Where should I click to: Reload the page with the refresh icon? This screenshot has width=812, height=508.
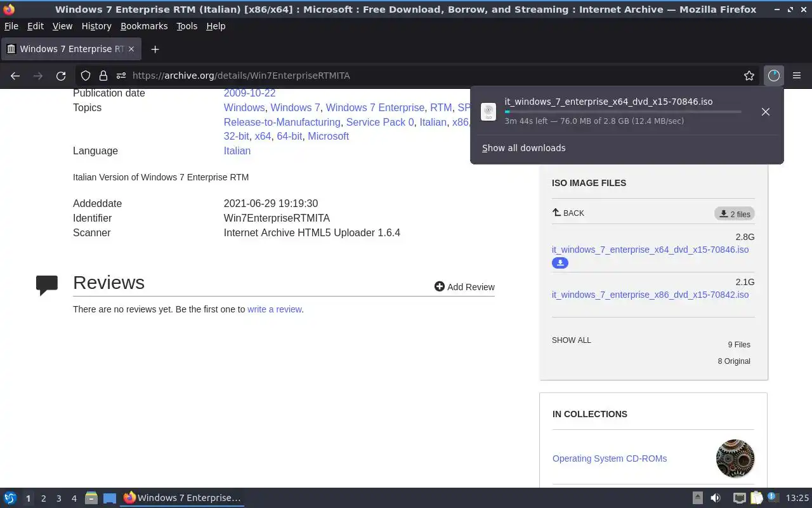[x=61, y=76]
